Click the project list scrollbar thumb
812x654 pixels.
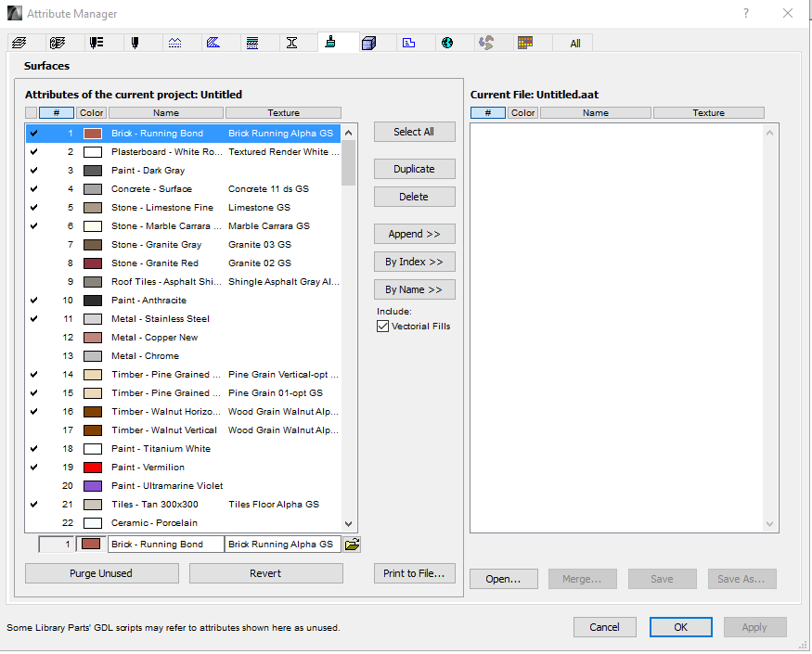coord(349,162)
